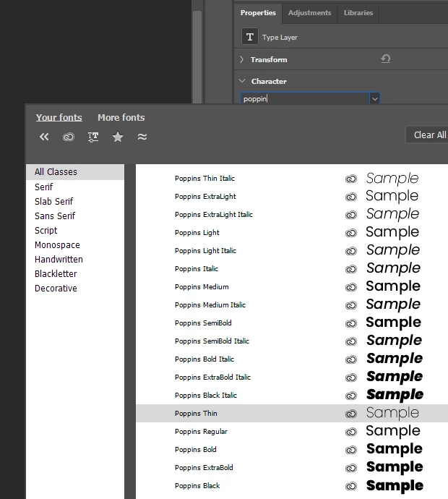Switch to the Properties tab
The height and width of the screenshot is (499, 448).
coord(258,13)
